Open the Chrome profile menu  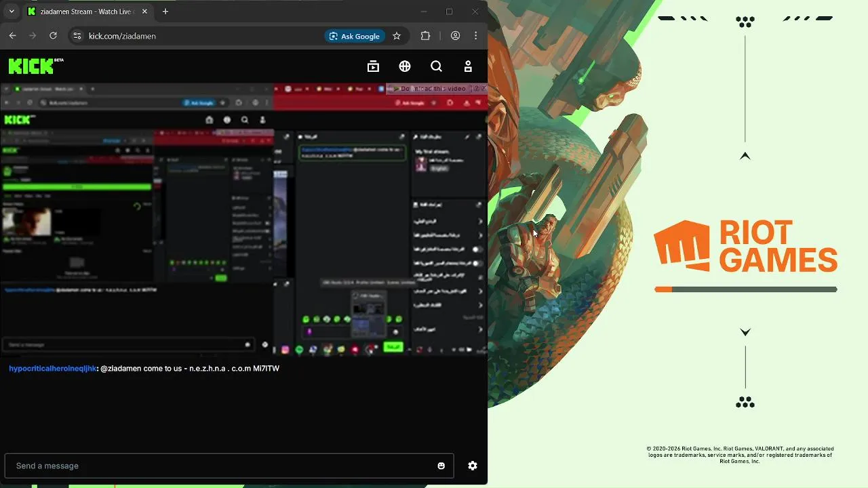[x=455, y=36]
